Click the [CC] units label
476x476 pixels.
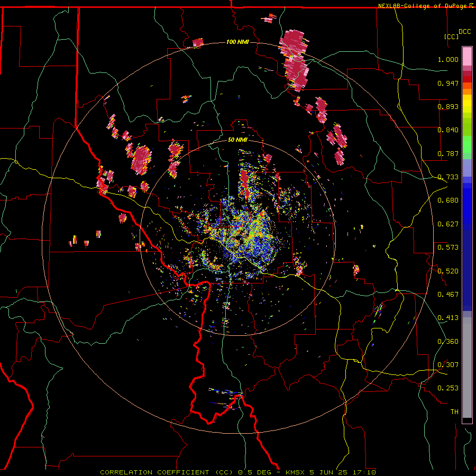point(451,36)
